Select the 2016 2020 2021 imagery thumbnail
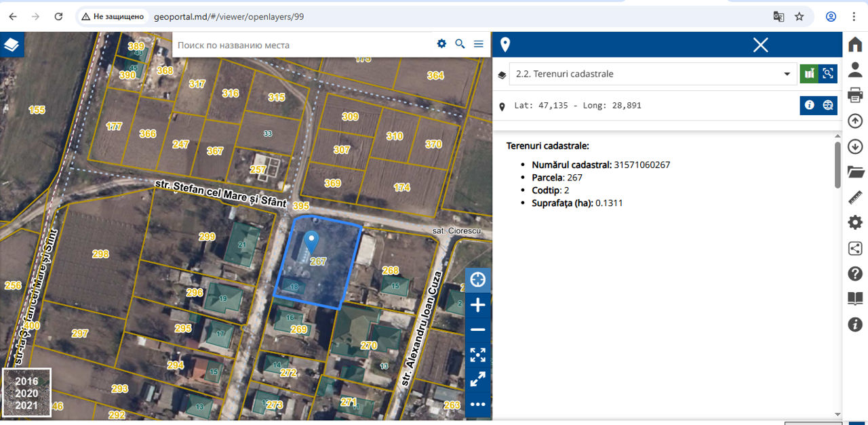The height and width of the screenshot is (425, 868). click(x=26, y=392)
